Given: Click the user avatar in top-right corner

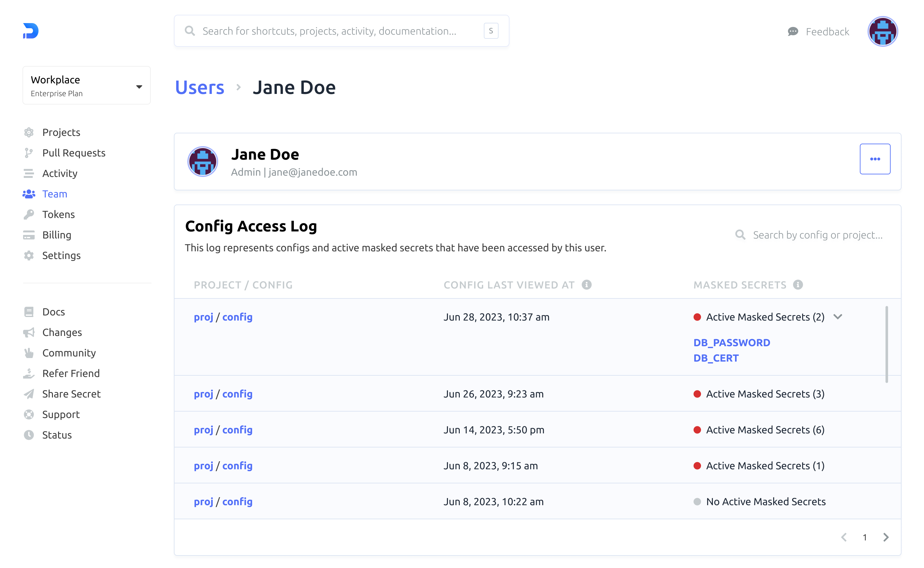Looking at the screenshot, I should (x=882, y=31).
